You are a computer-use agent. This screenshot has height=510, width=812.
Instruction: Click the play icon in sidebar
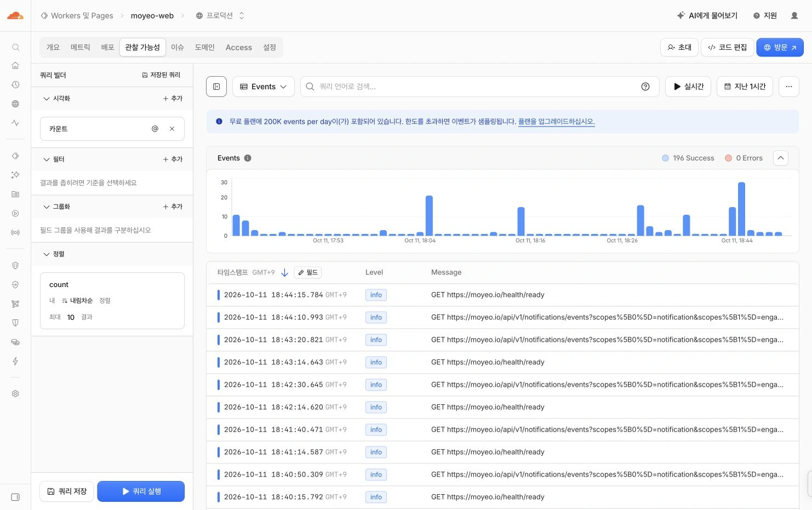(x=15, y=214)
